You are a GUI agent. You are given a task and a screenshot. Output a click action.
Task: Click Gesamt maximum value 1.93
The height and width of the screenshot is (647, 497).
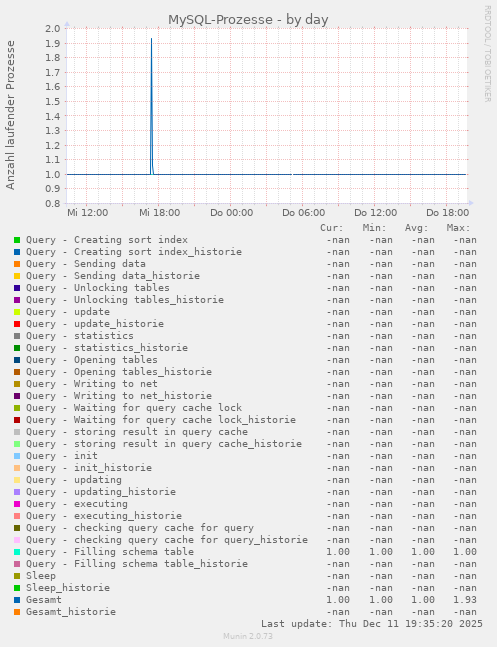coord(465,600)
